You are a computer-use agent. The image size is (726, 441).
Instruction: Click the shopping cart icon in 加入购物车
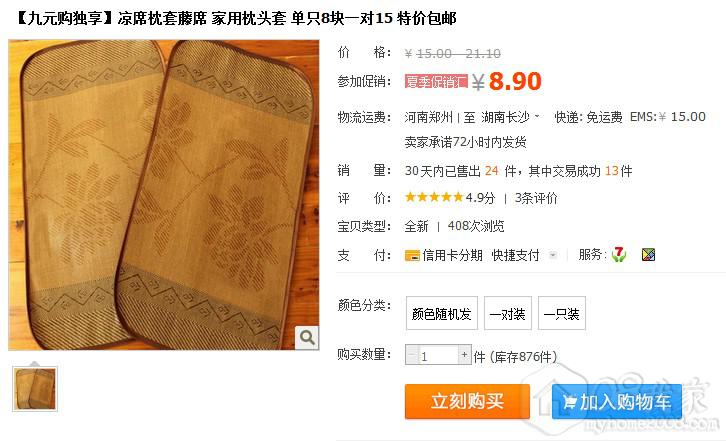(x=570, y=402)
